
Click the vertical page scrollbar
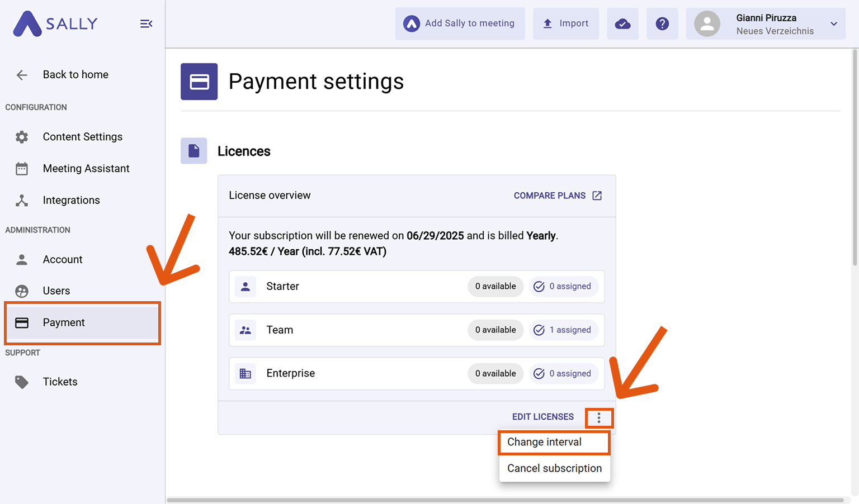(855, 158)
